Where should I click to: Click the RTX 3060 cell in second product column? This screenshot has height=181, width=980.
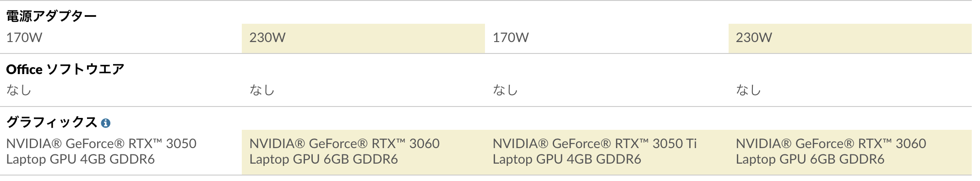pos(363,152)
